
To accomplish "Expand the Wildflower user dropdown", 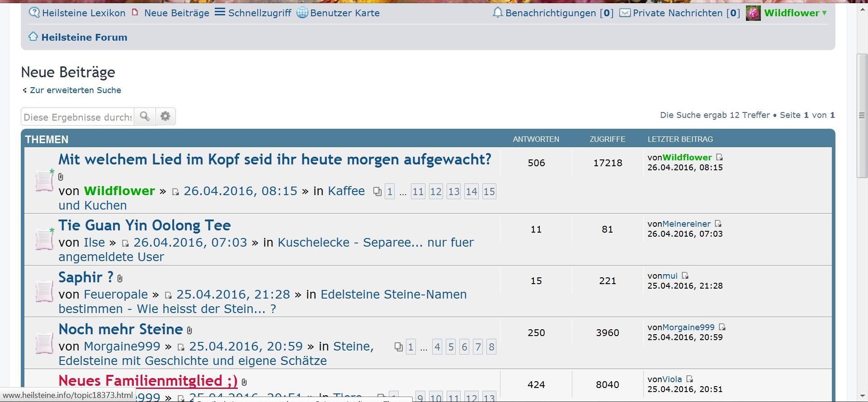I will (x=824, y=13).
